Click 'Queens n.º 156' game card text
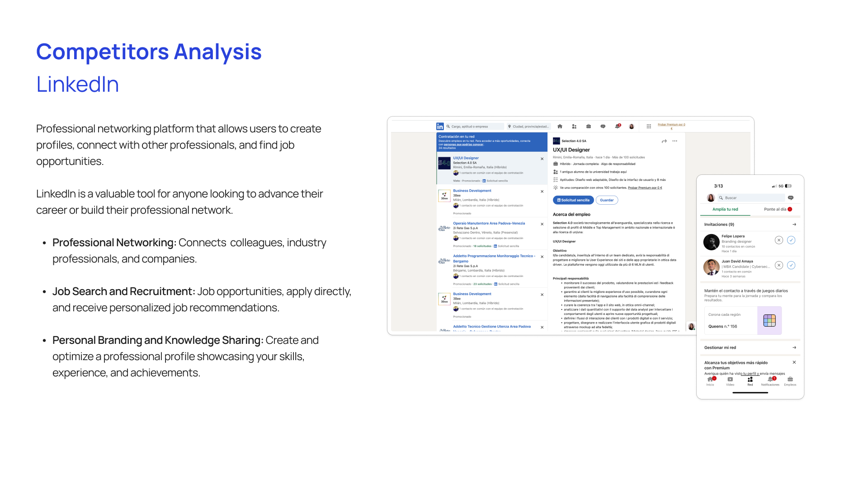The image size is (868, 488). pos(722,326)
